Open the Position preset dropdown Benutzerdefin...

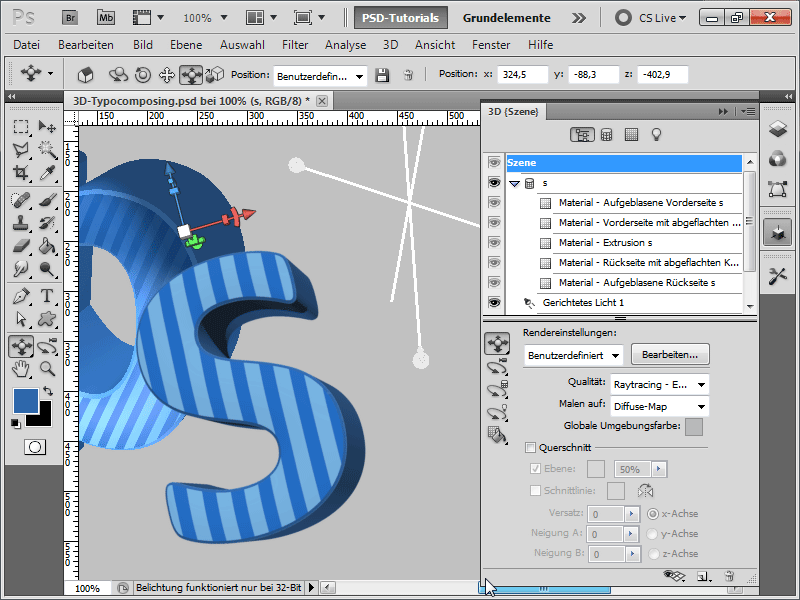[x=320, y=76]
